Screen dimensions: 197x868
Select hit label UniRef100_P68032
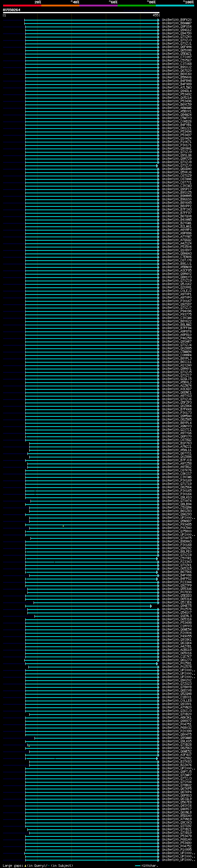pyautogui.click(x=177, y=728)
